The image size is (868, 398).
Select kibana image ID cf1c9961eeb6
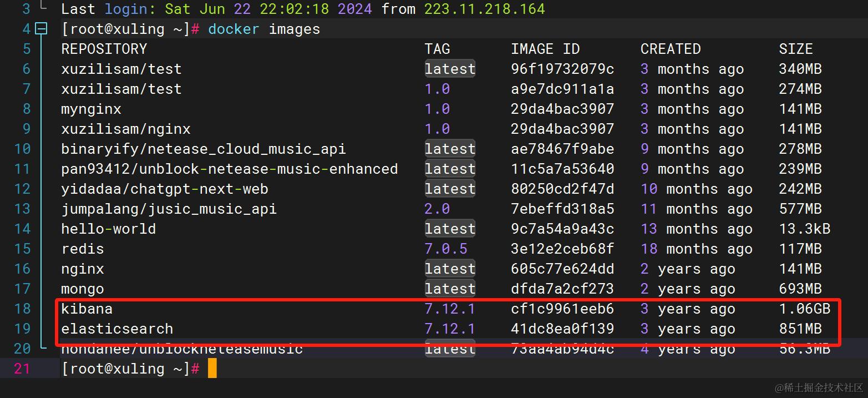tap(562, 309)
